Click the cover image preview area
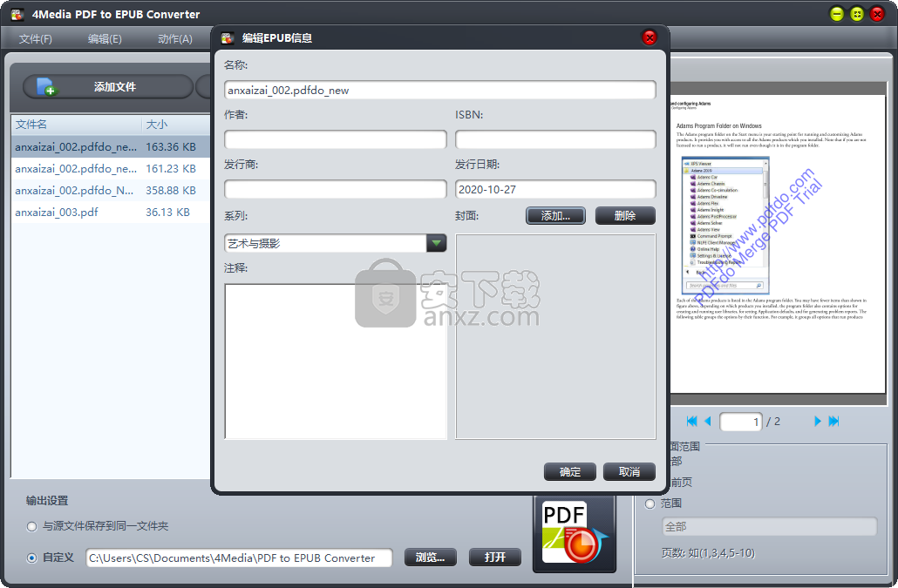898x588 pixels. 555,336
